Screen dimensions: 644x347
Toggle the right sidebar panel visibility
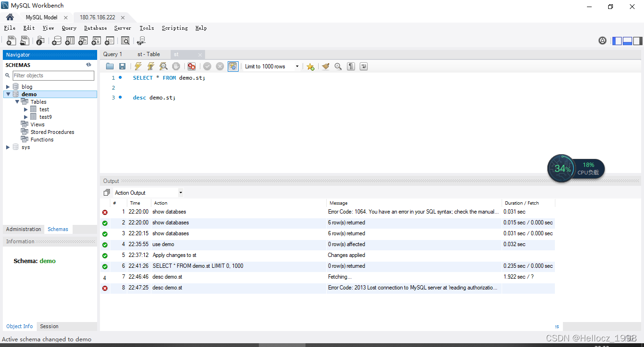(638, 41)
